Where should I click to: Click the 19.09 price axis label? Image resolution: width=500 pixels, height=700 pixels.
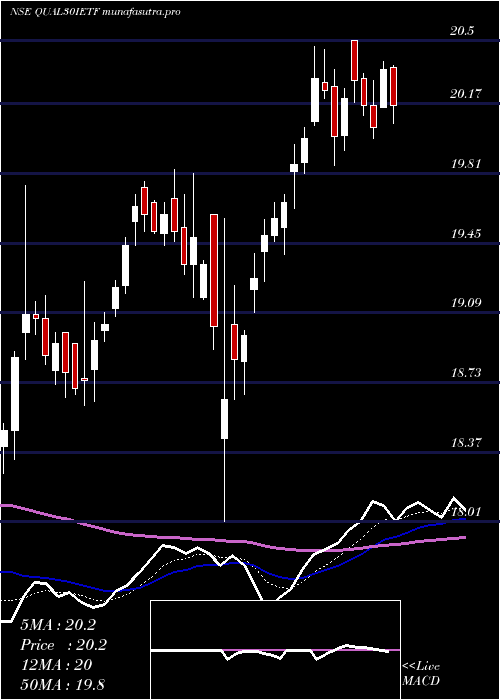tap(465, 303)
